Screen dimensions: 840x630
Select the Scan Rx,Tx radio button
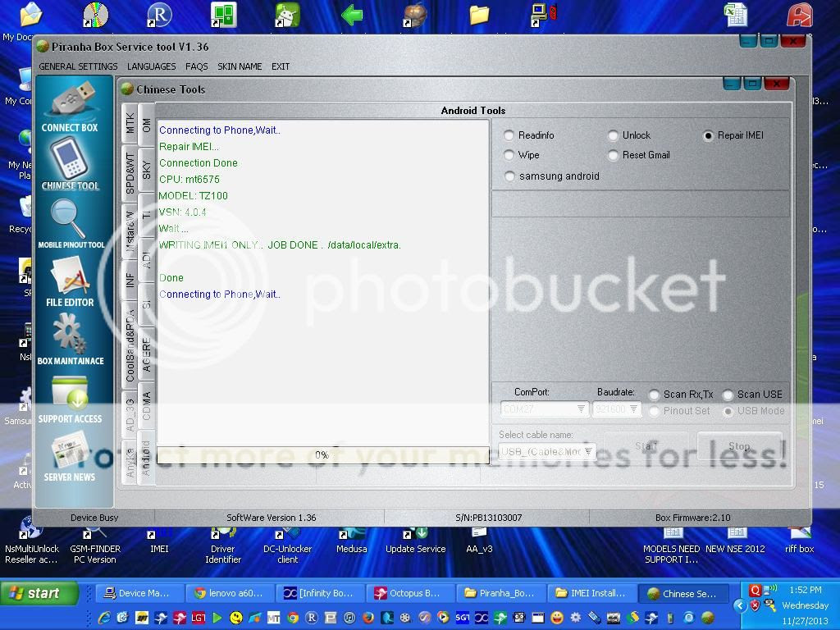(x=654, y=395)
